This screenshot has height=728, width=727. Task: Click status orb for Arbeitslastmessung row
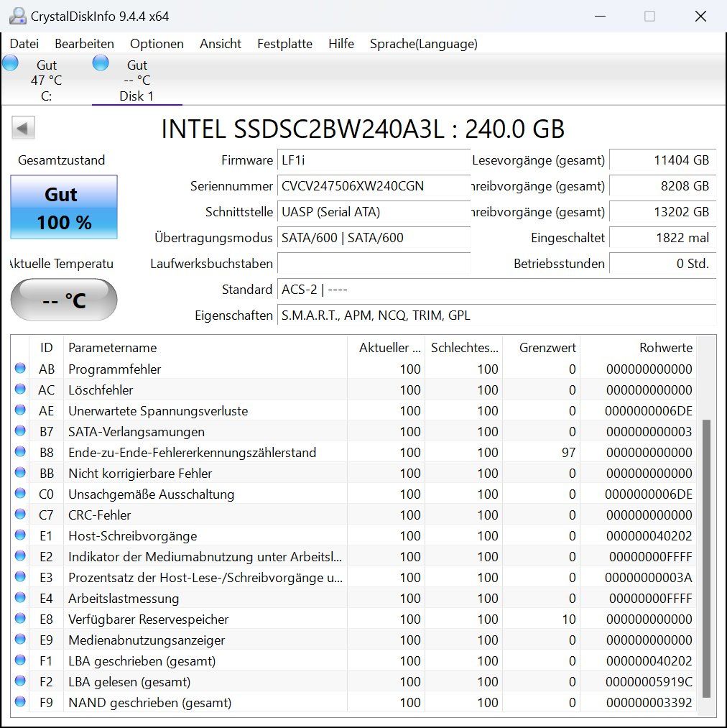20,597
